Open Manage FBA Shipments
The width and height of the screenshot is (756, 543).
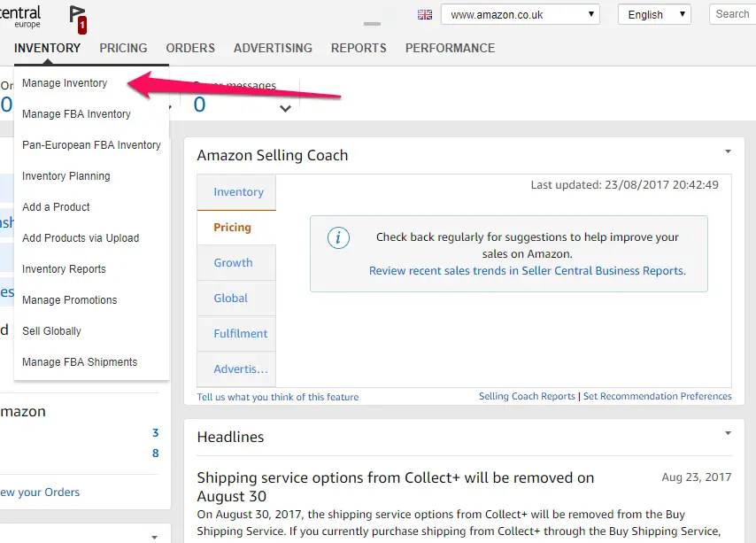coord(80,361)
